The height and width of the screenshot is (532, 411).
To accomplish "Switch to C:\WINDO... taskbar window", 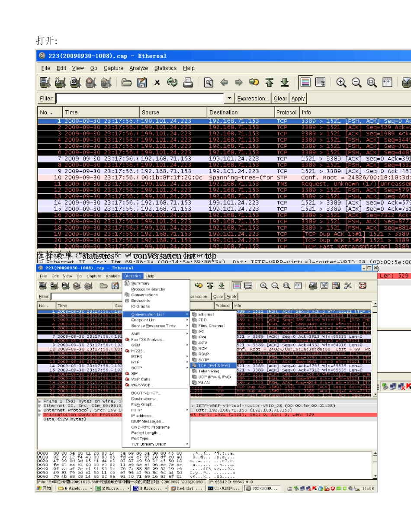I will point(224,488).
